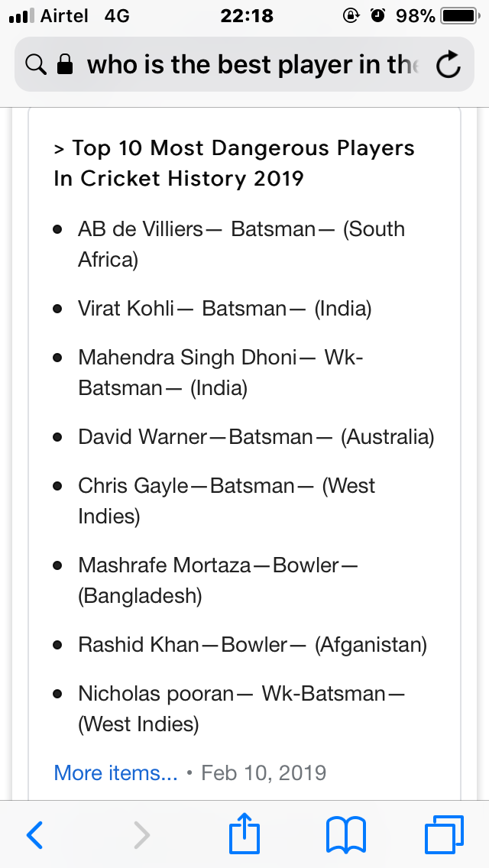Tap the reload page icon
This screenshot has width=489, height=868.
pyautogui.click(x=448, y=65)
